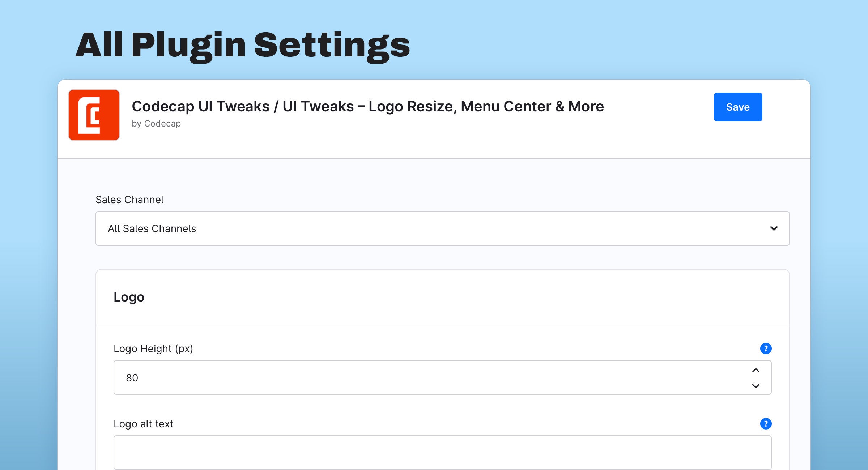Viewport: 868px width, 470px height.
Task: Focus the Logo Height number field
Action: pos(442,377)
